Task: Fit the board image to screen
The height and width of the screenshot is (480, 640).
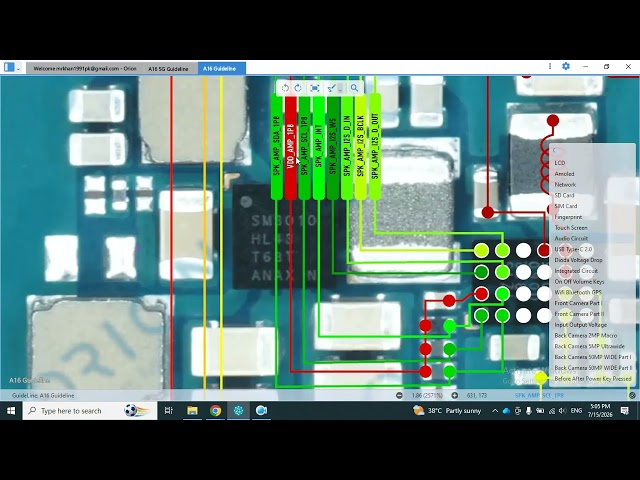Action: pos(314,88)
